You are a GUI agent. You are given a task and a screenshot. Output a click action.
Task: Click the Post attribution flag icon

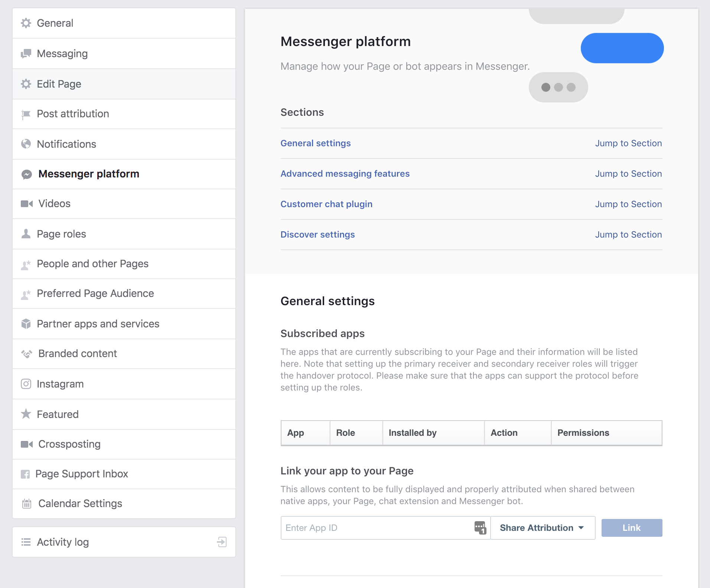(26, 114)
